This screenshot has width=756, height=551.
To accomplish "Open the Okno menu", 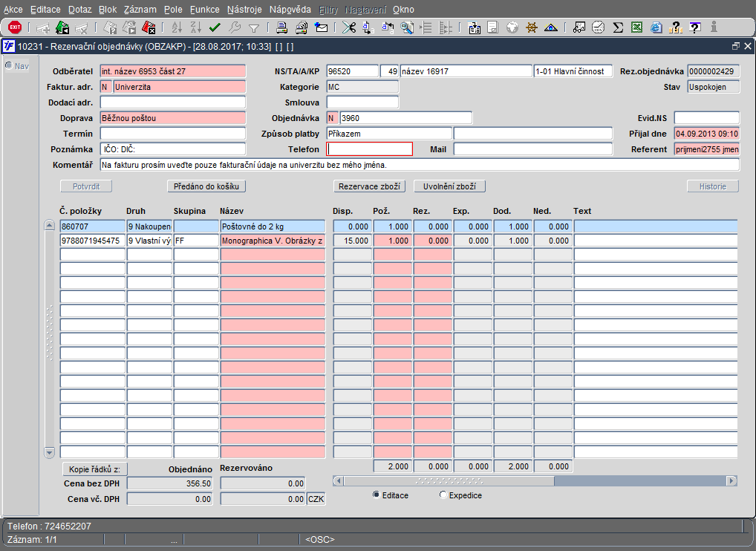I will 403,9.
